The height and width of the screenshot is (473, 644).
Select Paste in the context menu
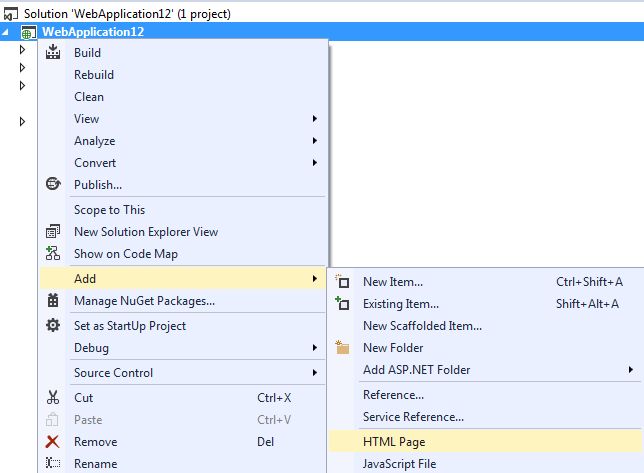[184, 420]
